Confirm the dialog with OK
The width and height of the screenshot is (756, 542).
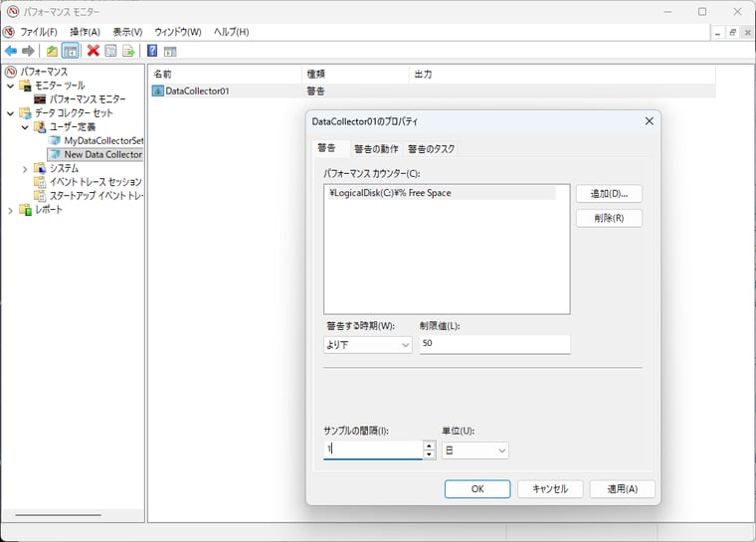477,489
